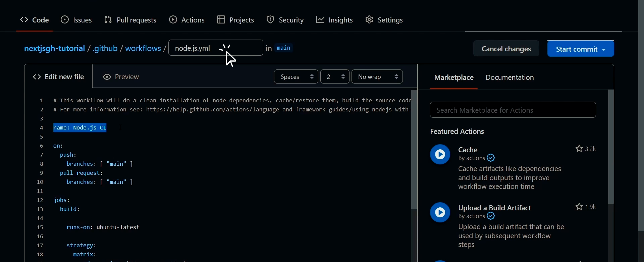
Task: Click Upload a Build Artifact play icon
Action: (440, 212)
